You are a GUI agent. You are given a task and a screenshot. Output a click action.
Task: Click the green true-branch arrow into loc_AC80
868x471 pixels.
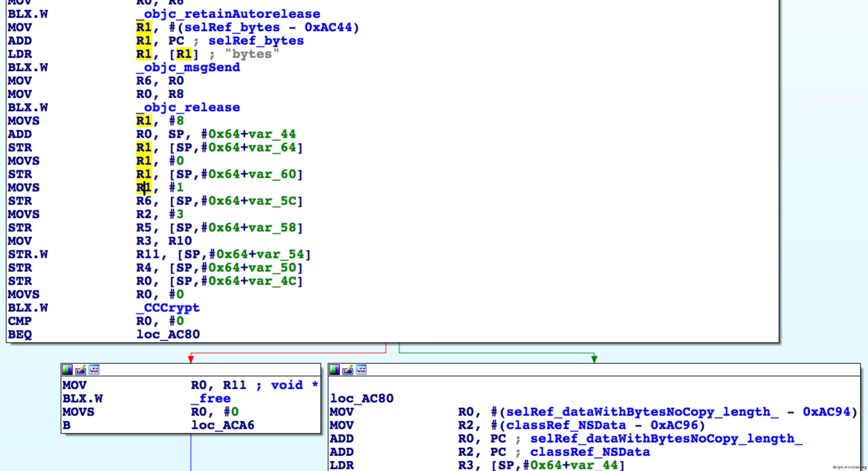(594, 359)
